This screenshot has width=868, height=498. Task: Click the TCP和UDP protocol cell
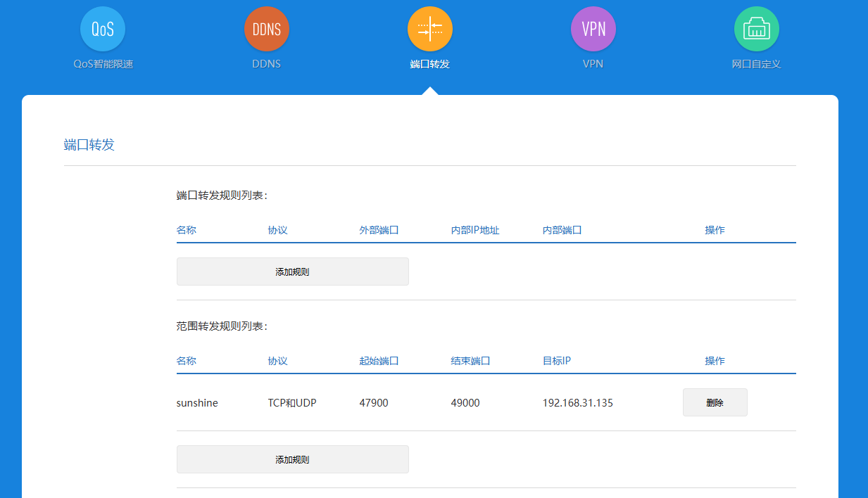[x=292, y=403]
